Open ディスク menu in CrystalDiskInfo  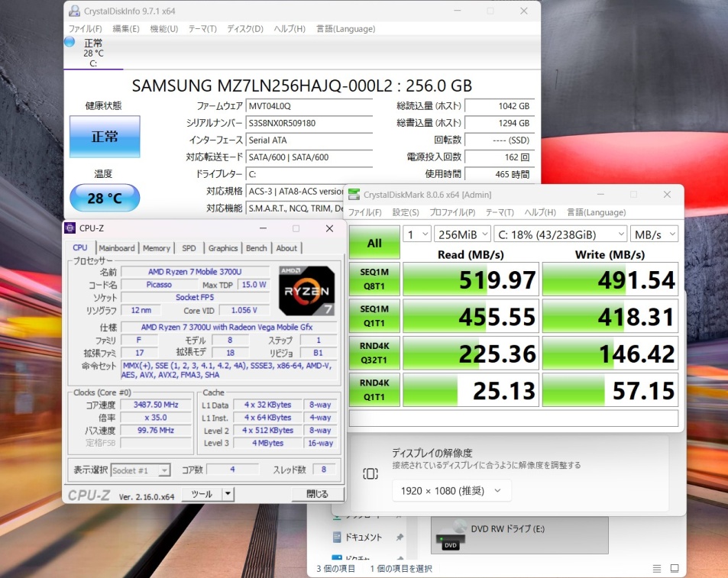245,29
